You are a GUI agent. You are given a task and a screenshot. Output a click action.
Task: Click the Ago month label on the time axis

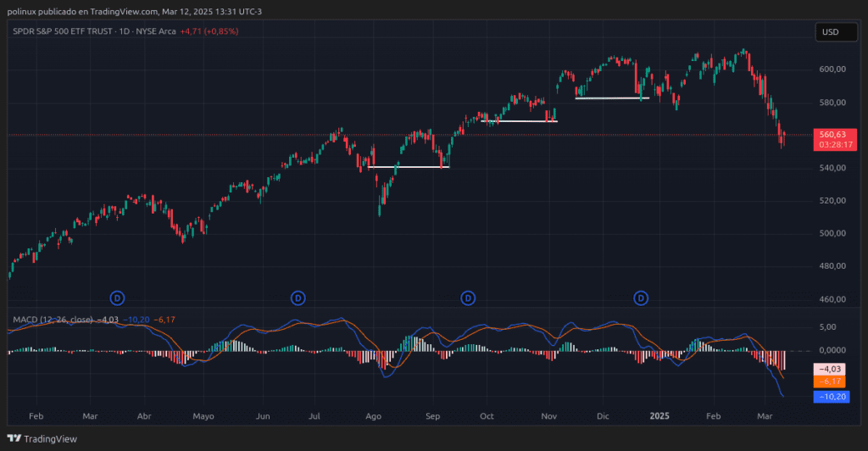pos(373,417)
